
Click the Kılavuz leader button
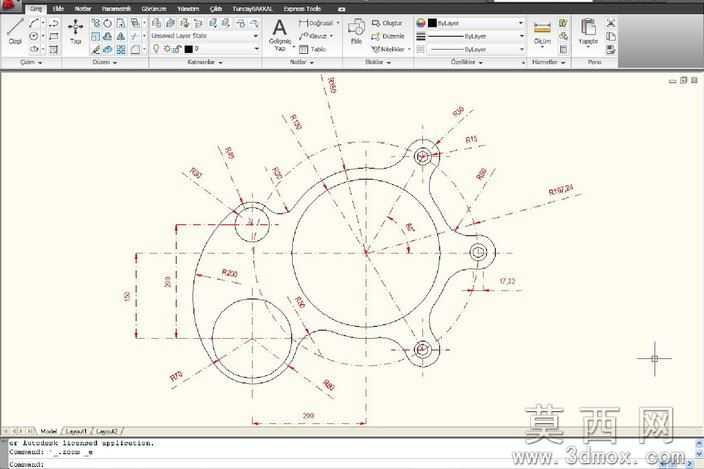coord(313,36)
